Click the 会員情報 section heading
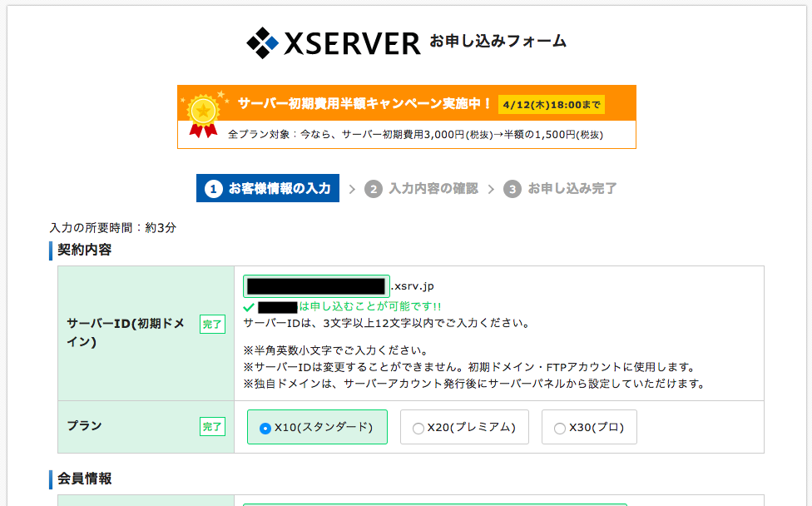Screen dimensions: 812x506 (x=84, y=479)
